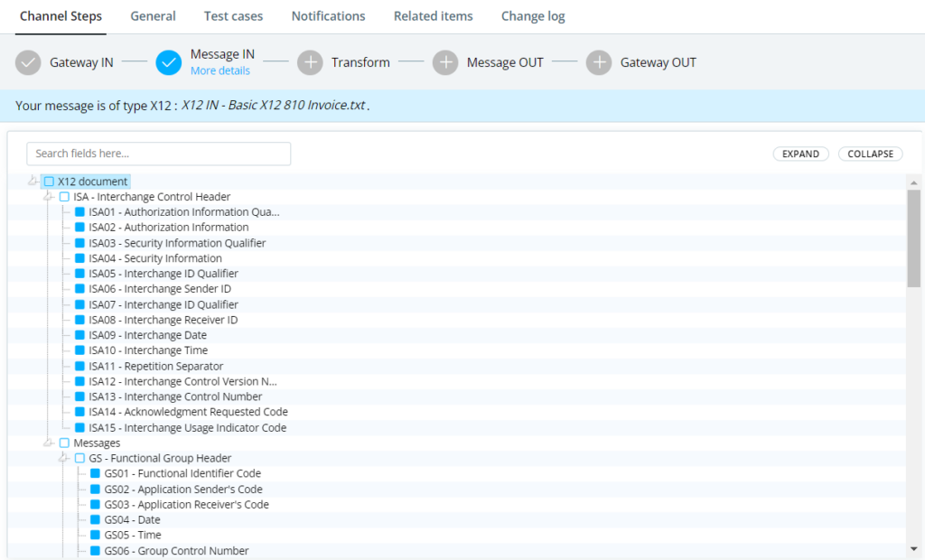Screen dimensions: 925x560
Task: Click the vertical scrollbar thumb of the tree
Action: click(x=913, y=238)
